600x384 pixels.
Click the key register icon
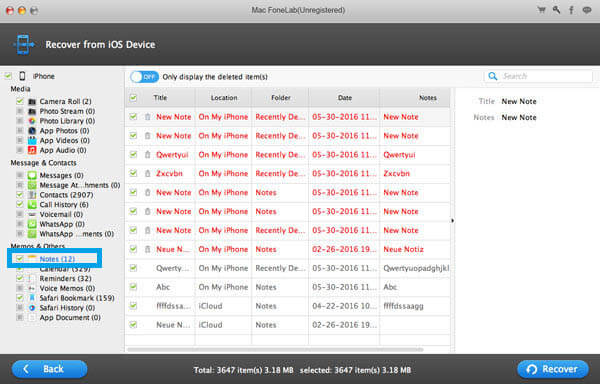point(556,10)
